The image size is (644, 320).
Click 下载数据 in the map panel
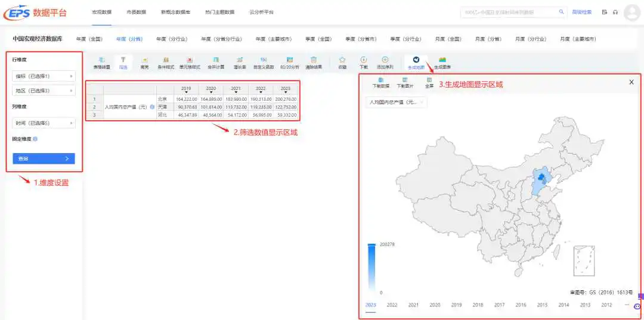(380, 83)
